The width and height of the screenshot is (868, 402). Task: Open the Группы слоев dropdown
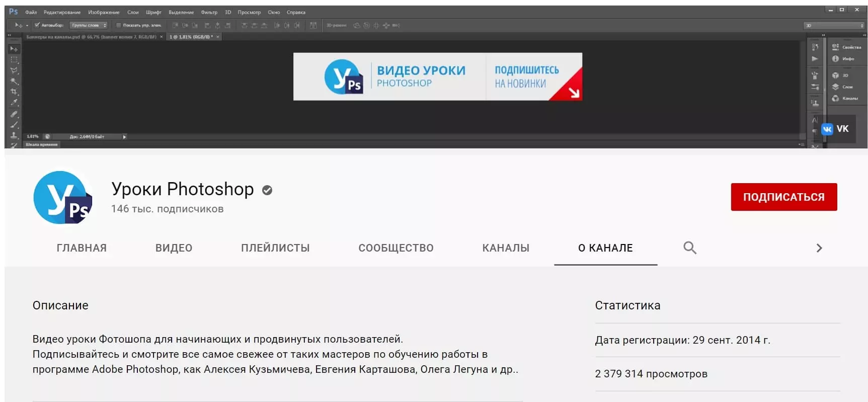89,25
